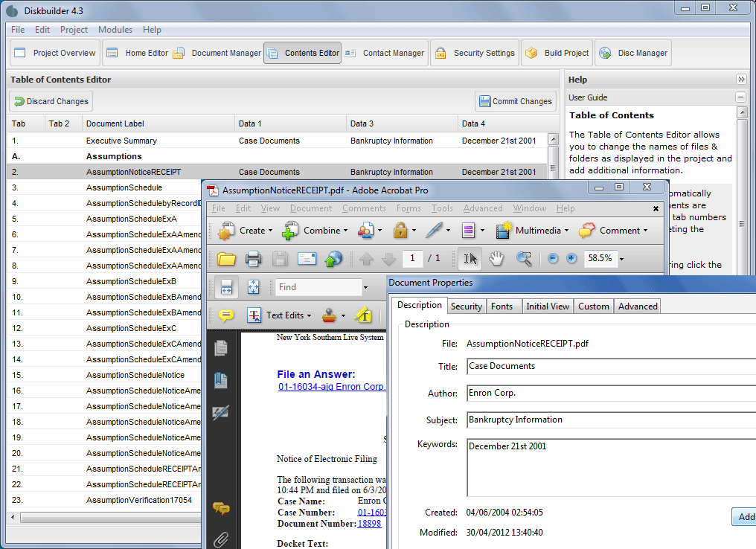Image resolution: width=756 pixels, height=549 pixels.
Task: Open the Document Manager module
Action: pyautogui.click(x=217, y=53)
